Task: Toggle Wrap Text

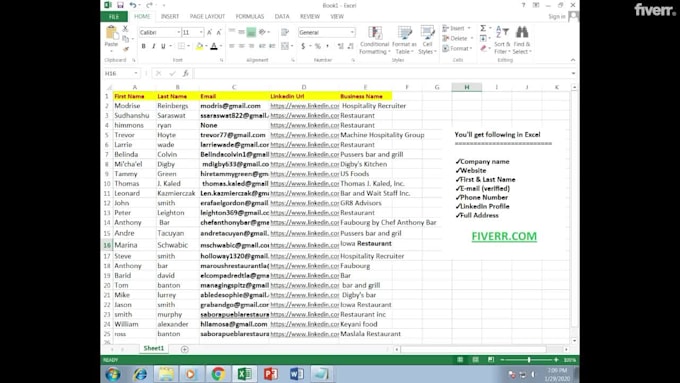Action: 285,33
